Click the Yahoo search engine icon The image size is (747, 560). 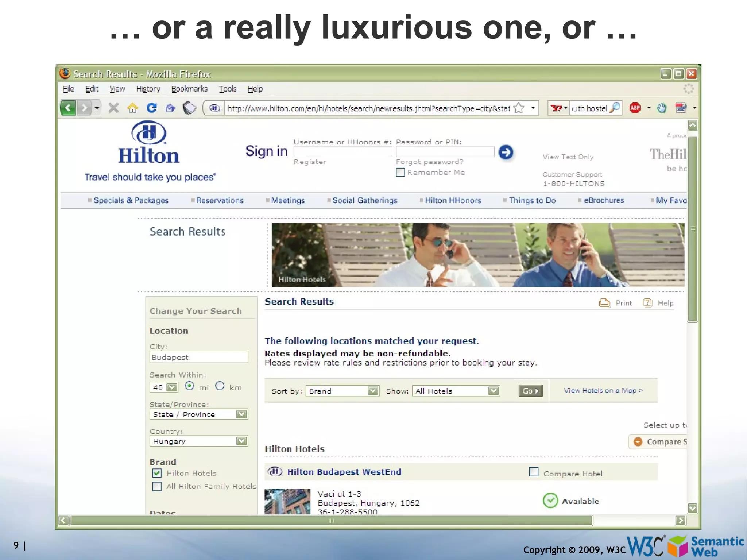coord(556,108)
